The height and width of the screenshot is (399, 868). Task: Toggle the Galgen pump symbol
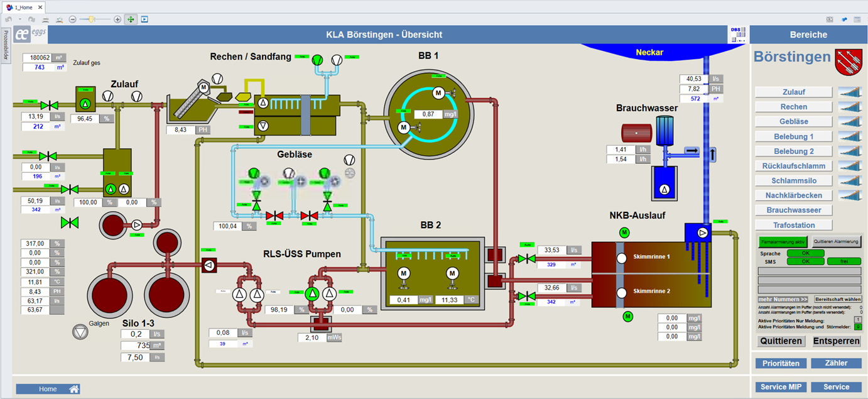(81, 332)
